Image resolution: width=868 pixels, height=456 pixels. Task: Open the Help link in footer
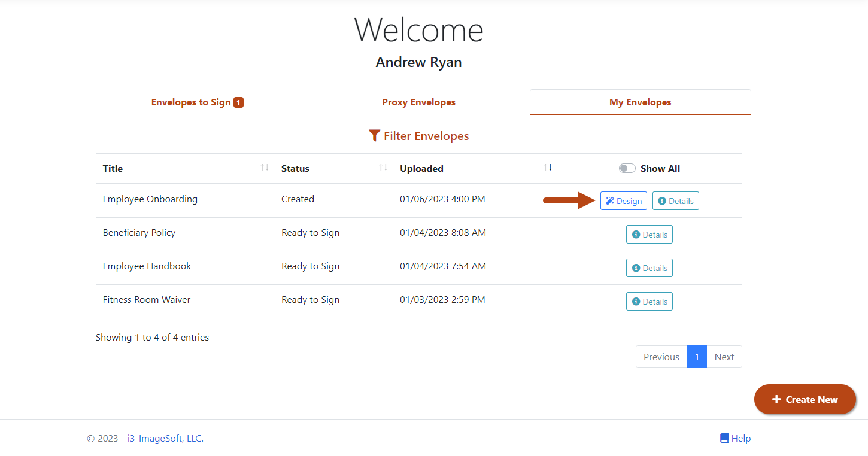pyautogui.click(x=735, y=439)
